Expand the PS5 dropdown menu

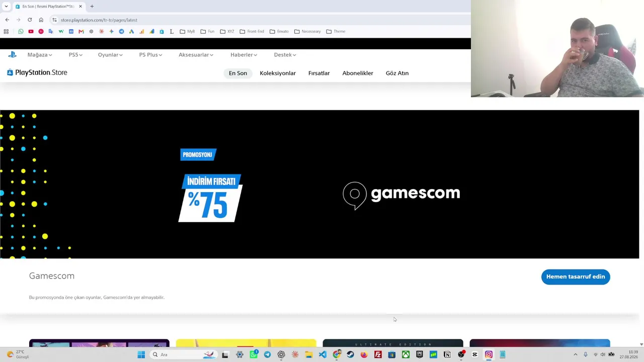tap(75, 55)
